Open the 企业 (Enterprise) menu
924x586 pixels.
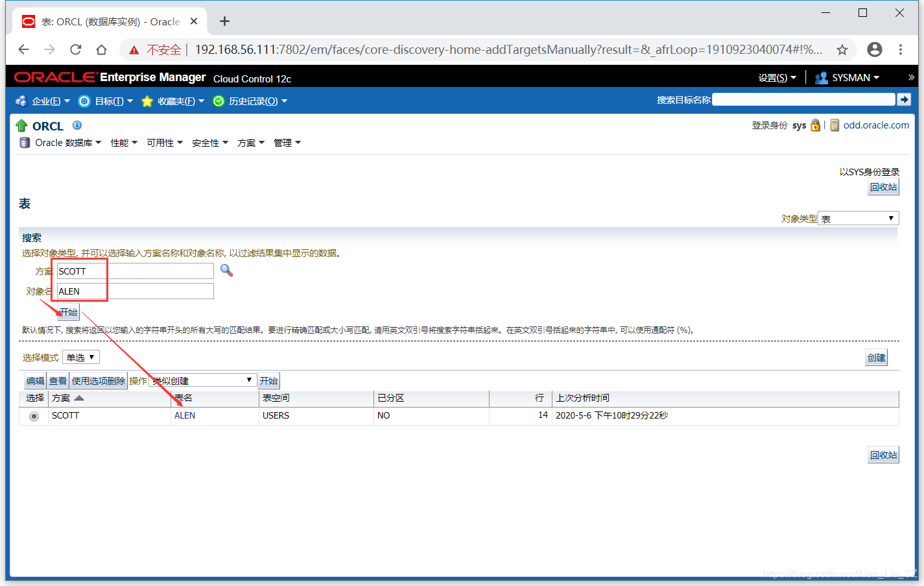pyautogui.click(x=43, y=101)
